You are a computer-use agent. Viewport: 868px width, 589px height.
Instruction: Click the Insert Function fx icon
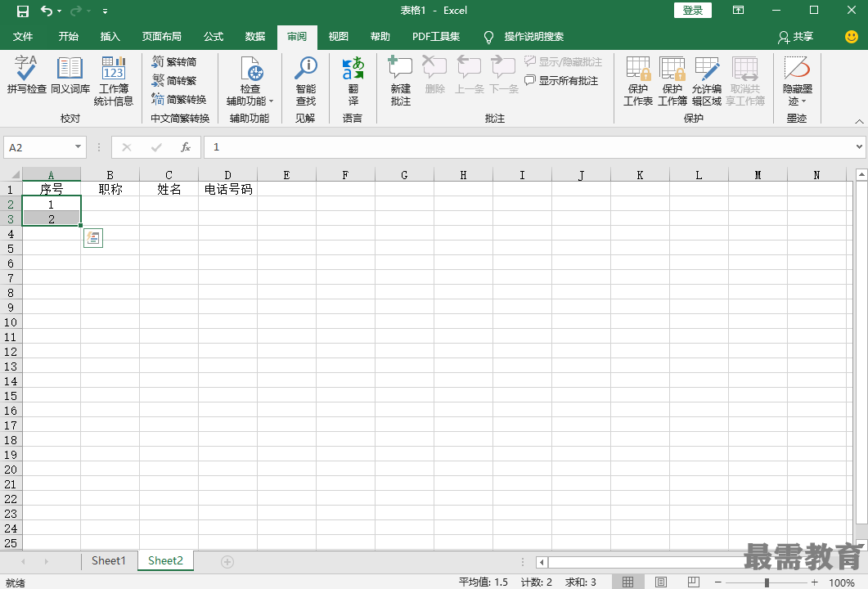[x=186, y=147]
